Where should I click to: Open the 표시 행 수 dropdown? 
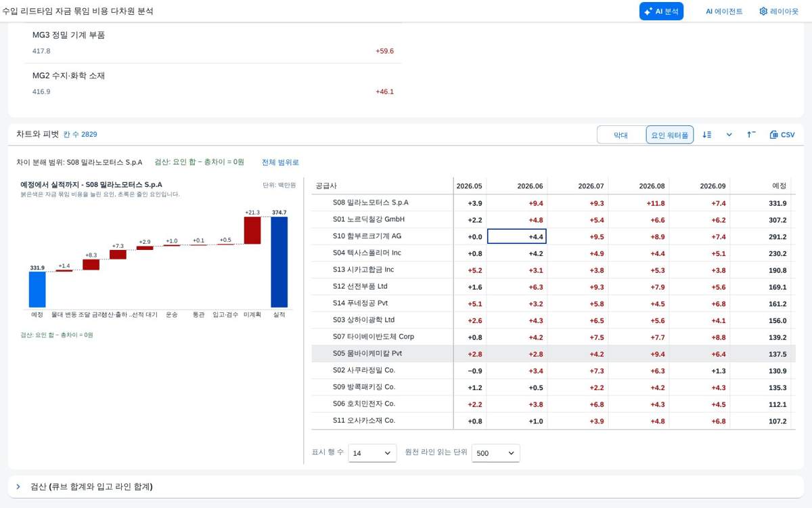(x=372, y=452)
